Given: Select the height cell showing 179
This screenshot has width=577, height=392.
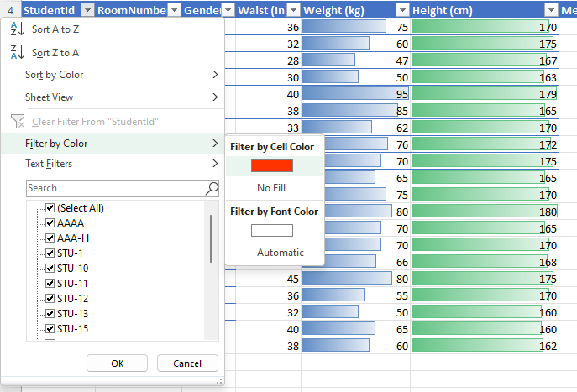Looking at the screenshot, I should point(485,94).
